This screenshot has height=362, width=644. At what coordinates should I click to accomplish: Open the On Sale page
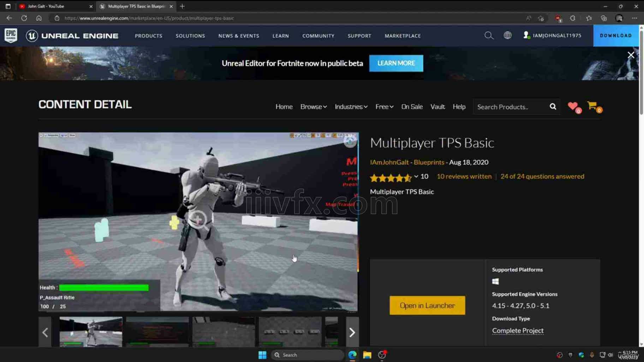412,107
